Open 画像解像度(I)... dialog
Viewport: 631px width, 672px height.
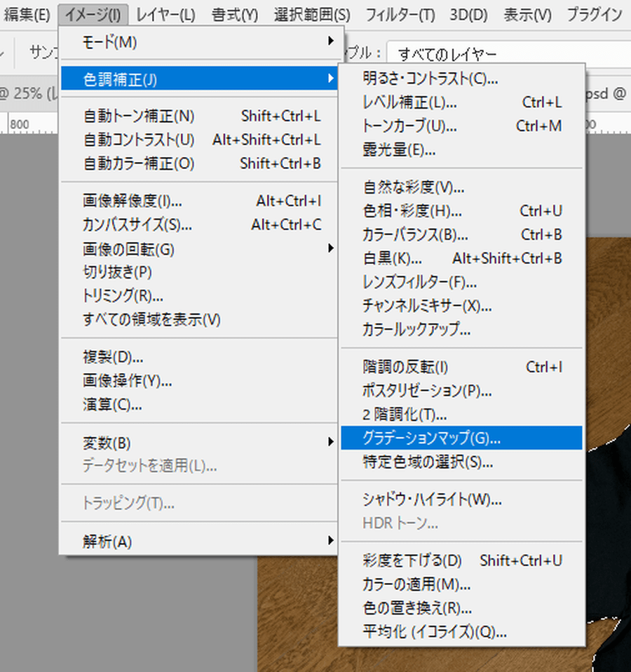pos(199,201)
